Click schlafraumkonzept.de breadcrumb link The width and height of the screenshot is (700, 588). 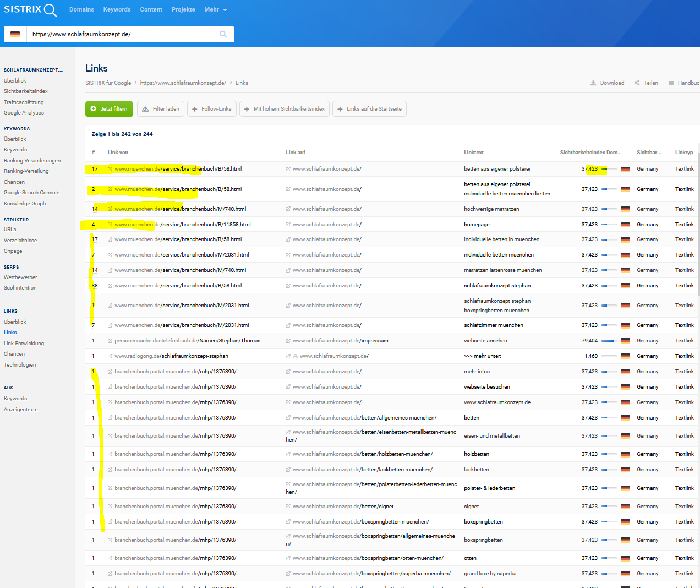pyautogui.click(x=183, y=83)
